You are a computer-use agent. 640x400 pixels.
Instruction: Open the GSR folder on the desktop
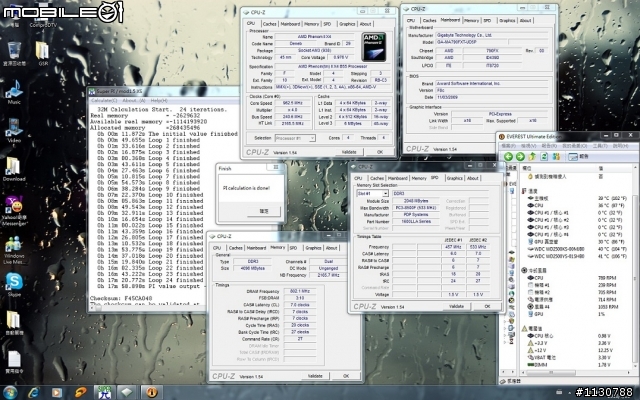tap(42, 53)
